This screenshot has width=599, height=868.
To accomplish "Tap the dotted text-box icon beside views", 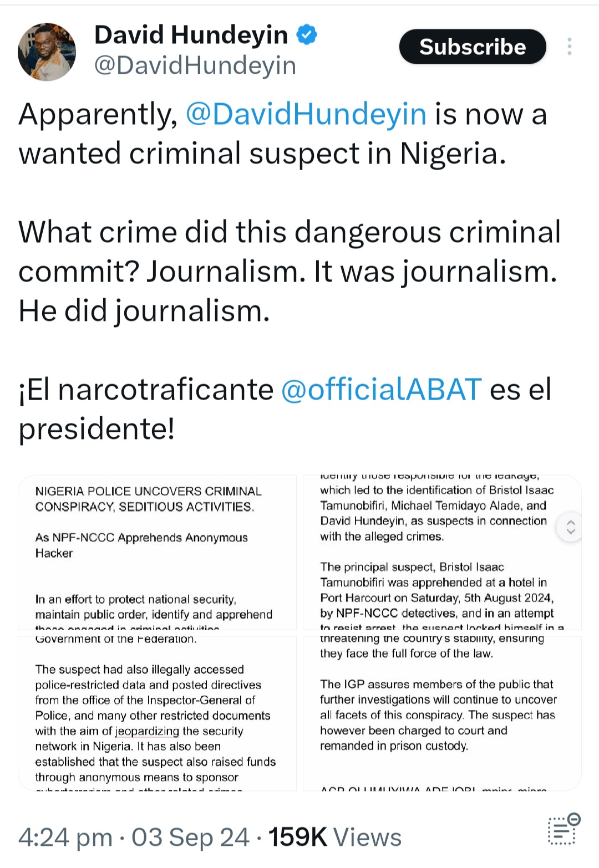I will point(564,829).
